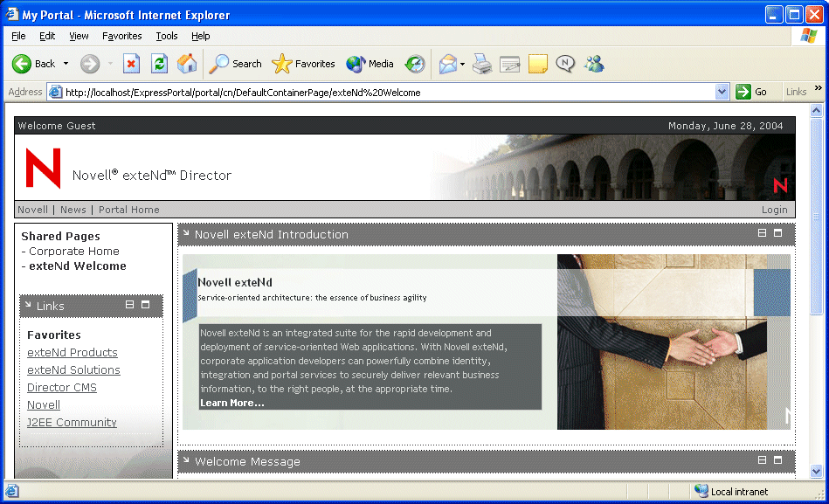This screenshot has height=504, width=829.
Task: Maximize the Links portlet
Action: point(145,305)
